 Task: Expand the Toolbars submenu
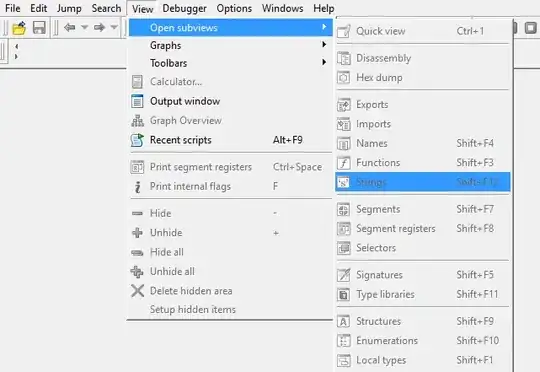pos(230,63)
